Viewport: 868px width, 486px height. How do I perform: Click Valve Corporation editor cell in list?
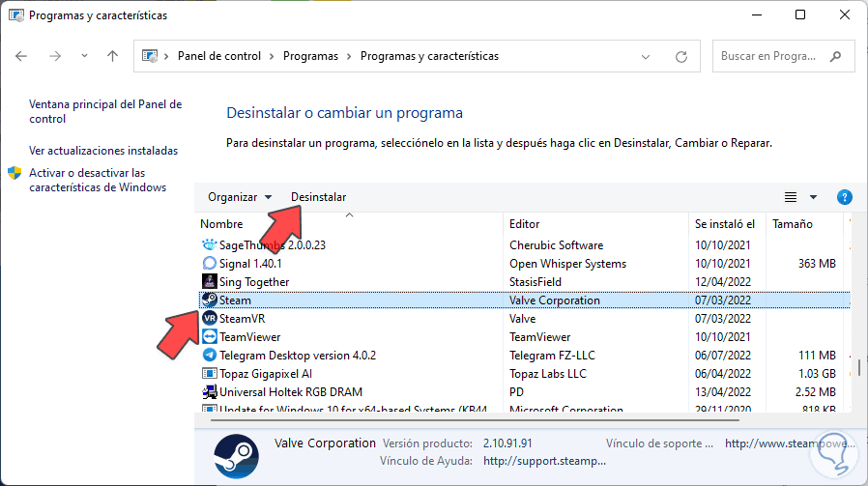[x=554, y=300]
